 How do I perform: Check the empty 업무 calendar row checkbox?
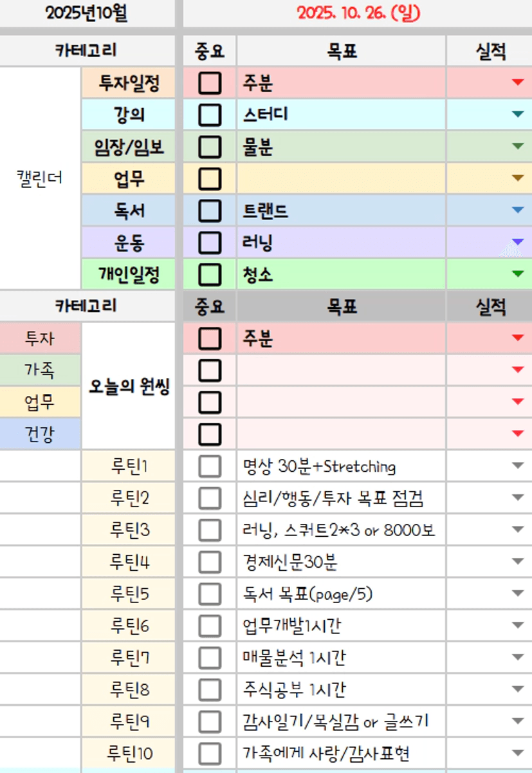coord(210,179)
